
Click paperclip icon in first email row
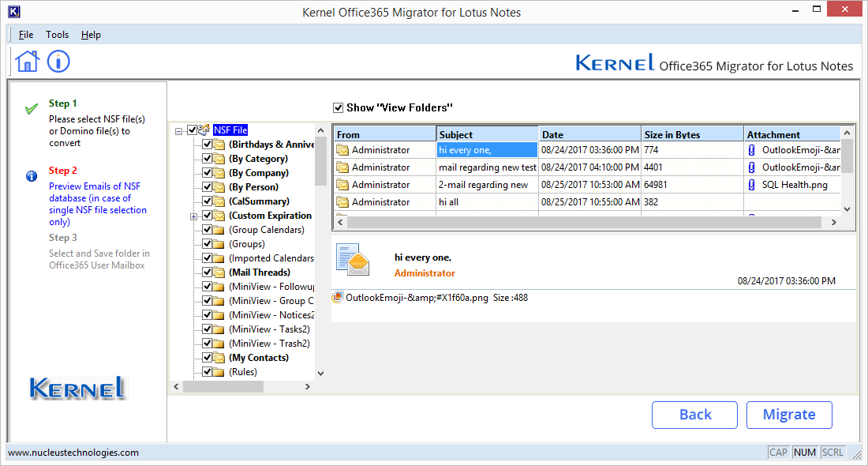pos(752,149)
